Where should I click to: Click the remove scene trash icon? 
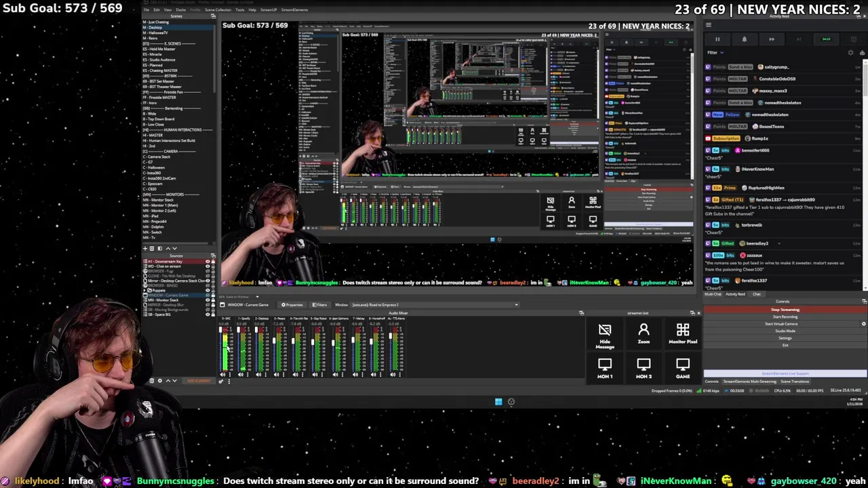click(152, 249)
